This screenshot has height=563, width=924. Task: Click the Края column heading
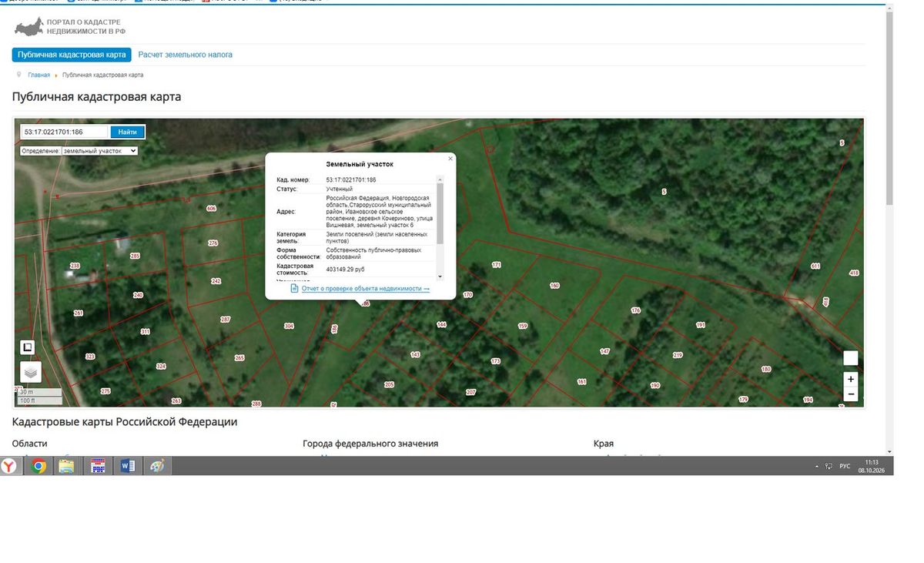click(604, 444)
